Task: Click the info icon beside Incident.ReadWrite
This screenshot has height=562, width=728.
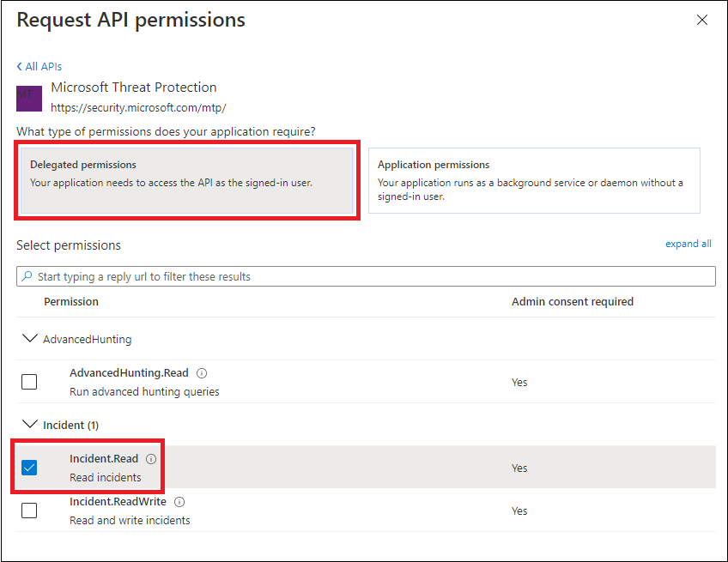Action: (179, 502)
